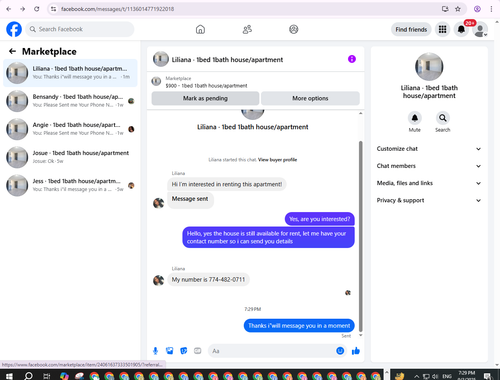Click the purple conversation information icon

[x=352, y=59]
